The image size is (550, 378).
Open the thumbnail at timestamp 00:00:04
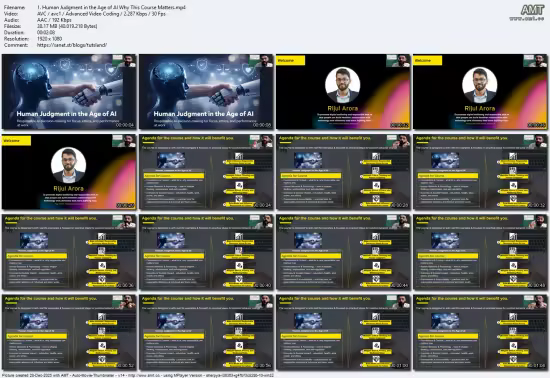point(69,92)
